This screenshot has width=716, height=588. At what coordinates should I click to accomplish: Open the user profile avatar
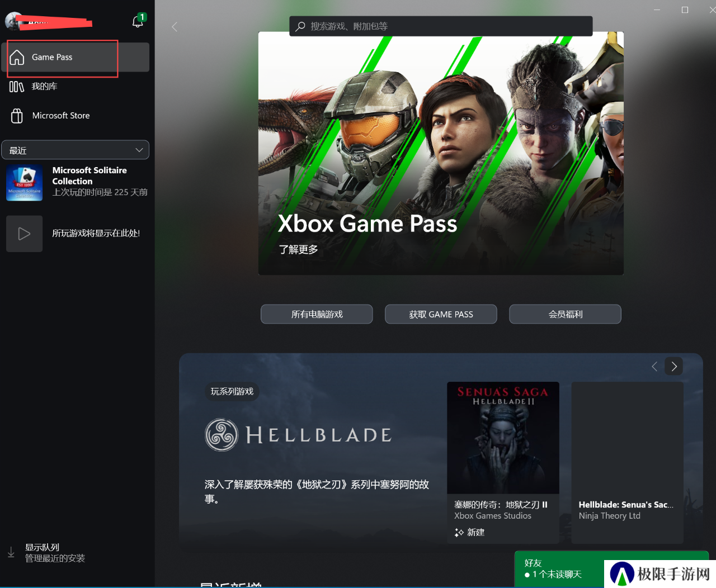[x=13, y=22]
